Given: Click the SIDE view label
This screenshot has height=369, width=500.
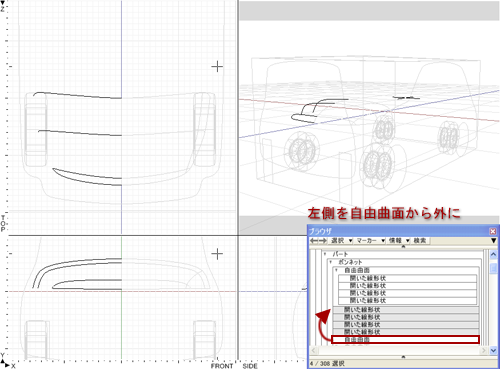Looking at the screenshot, I should tap(250, 366).
